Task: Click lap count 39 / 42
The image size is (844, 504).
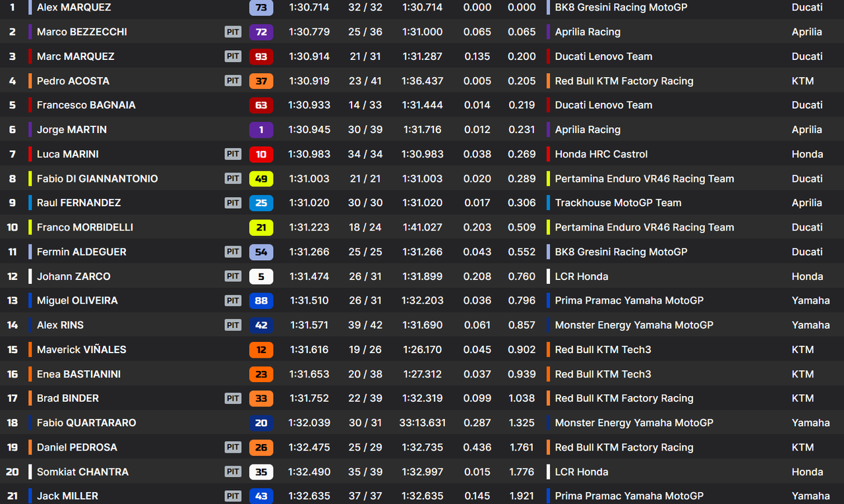Action: 365,325
